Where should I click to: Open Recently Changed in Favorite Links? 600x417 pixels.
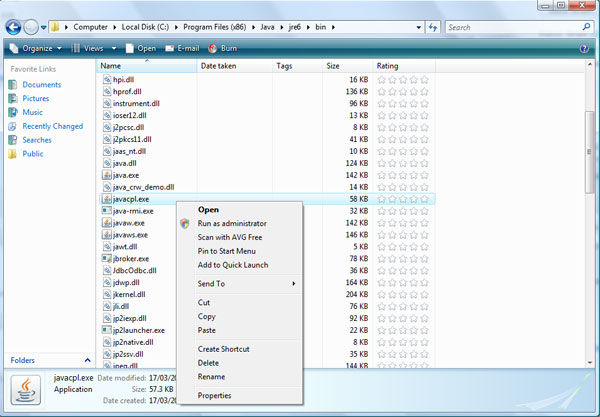[52, 126]
